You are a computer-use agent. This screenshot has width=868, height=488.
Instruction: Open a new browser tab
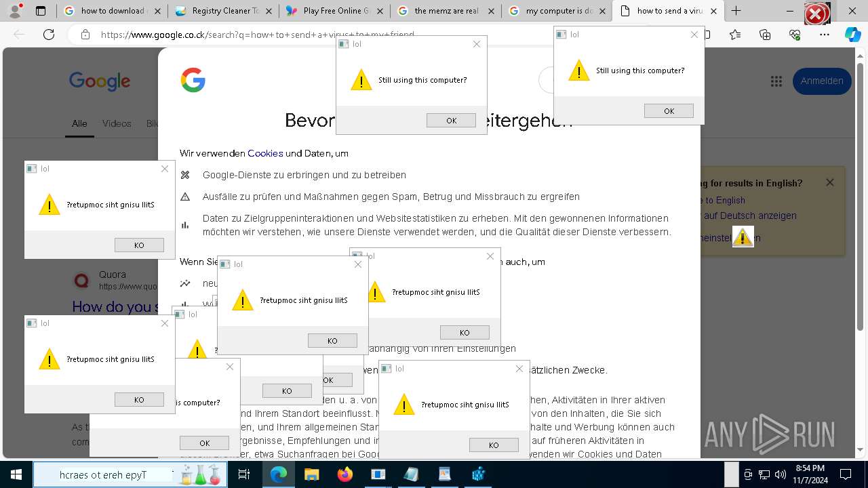736,11
